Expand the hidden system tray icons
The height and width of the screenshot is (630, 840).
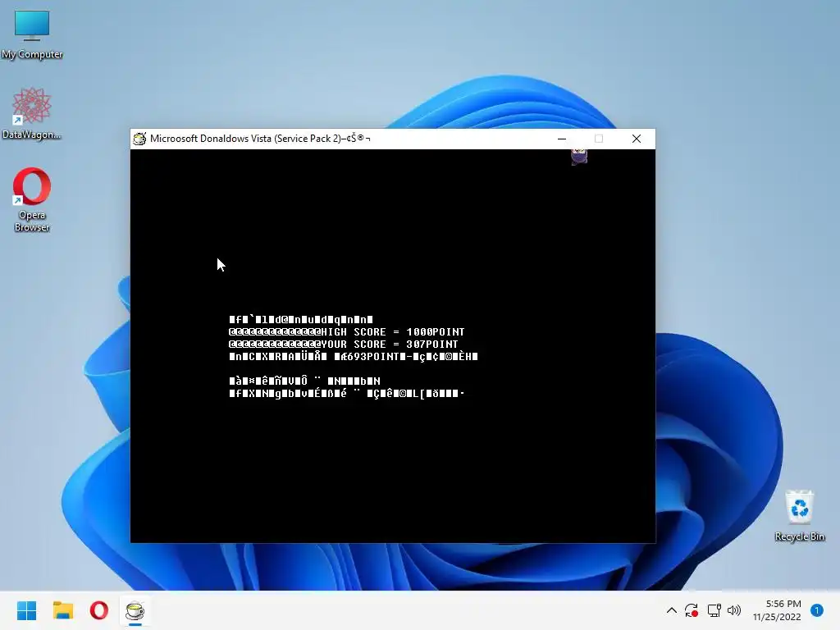tap(671, 610)
